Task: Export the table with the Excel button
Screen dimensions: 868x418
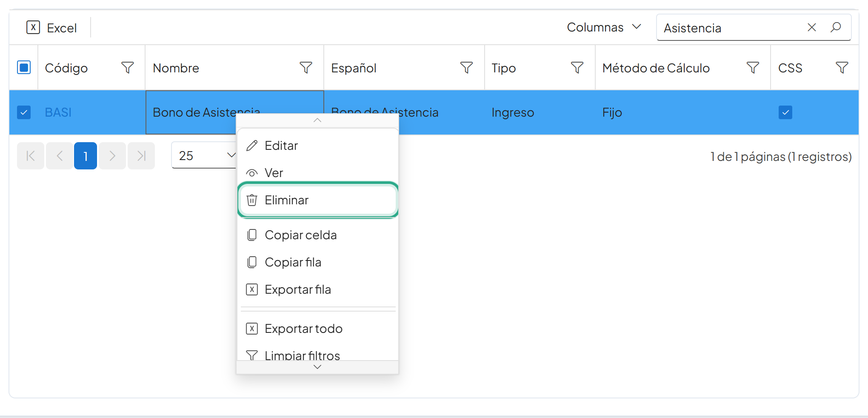Action: coord(51,28)
